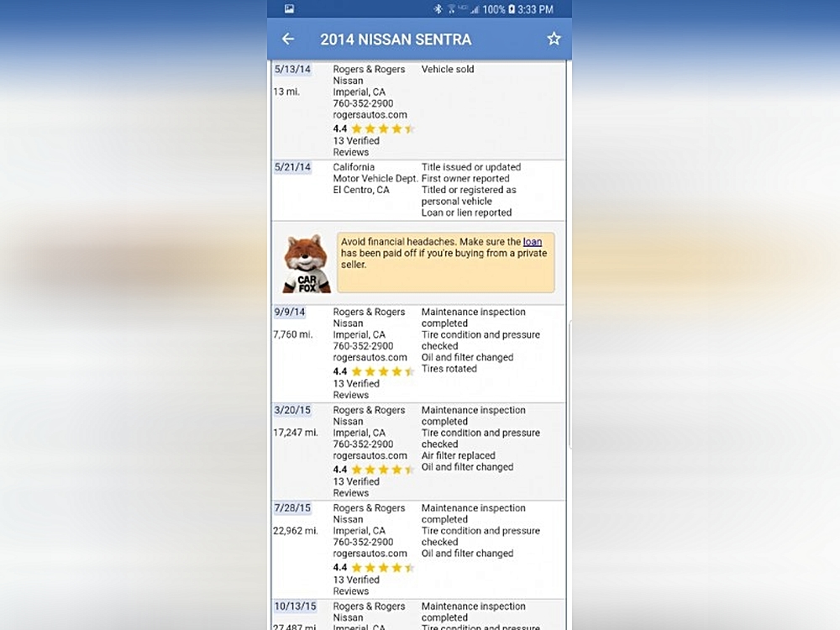Click 'First owner reported' text
Screen dimensions: 840x630
click(465, 178)
